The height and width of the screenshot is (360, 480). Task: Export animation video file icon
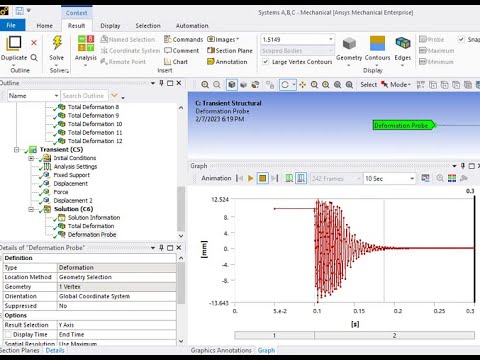(425, 178)
